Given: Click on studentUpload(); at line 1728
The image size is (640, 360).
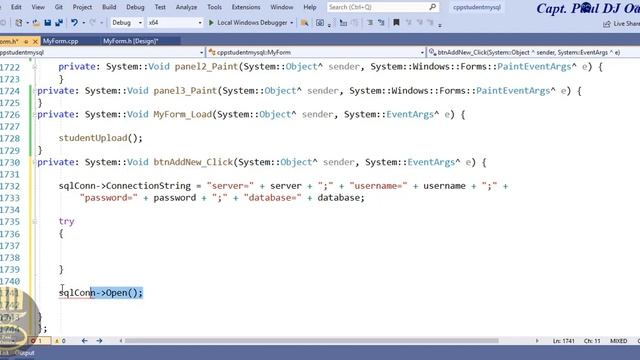Looking at the screenshot, I should pos(100,138).
